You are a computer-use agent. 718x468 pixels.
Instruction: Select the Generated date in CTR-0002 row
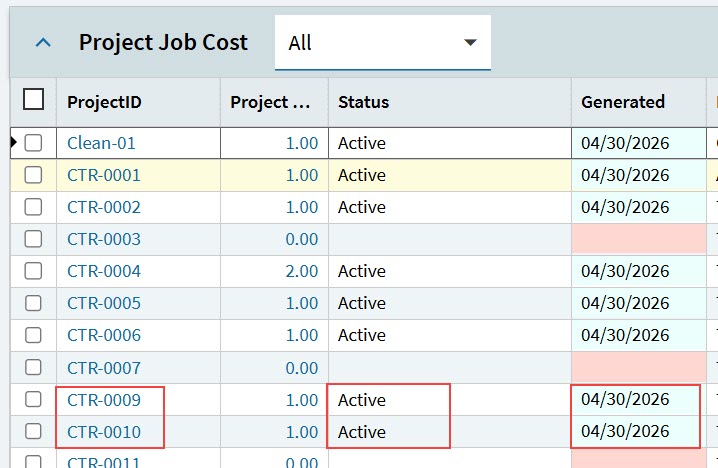(625, 207)
